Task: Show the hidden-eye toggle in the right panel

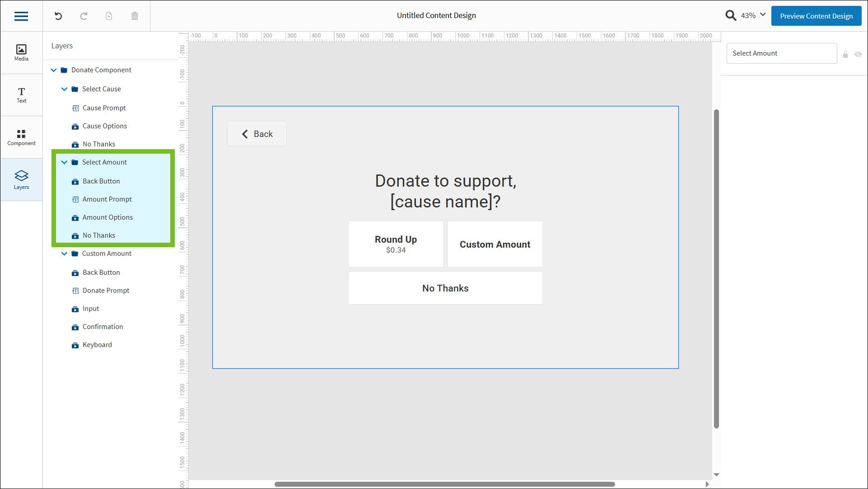Action: pos(859,54)
